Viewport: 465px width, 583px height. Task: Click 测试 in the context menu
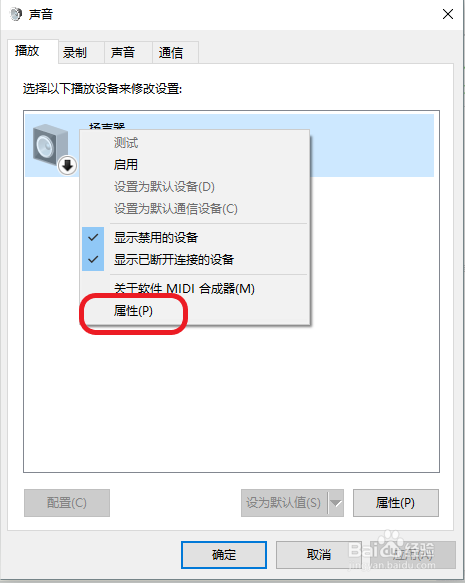tap(126, 142)
